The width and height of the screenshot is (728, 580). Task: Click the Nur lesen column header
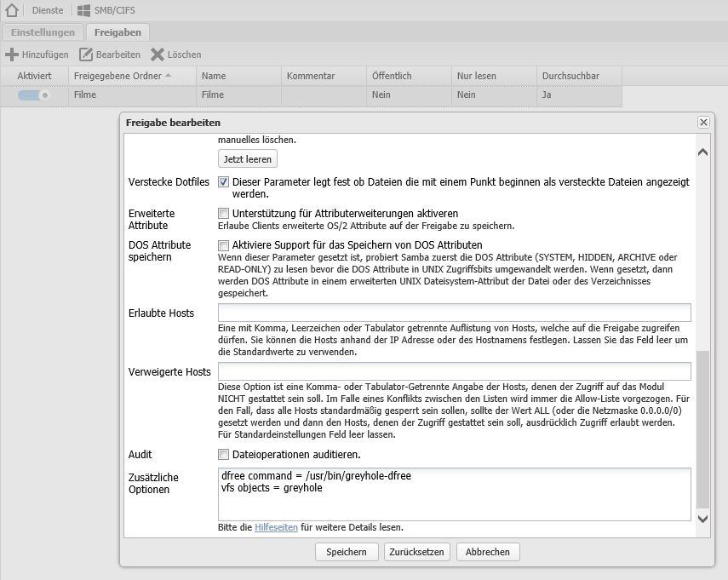(494, 76)
